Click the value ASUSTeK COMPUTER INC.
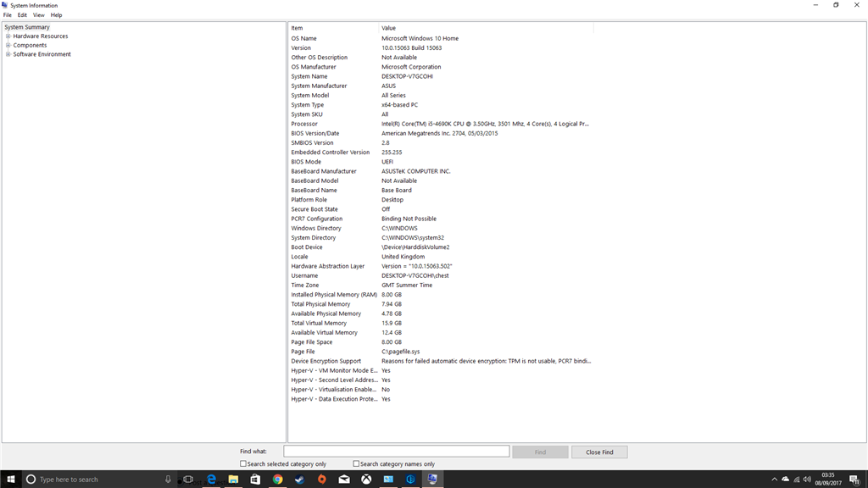 415,171
